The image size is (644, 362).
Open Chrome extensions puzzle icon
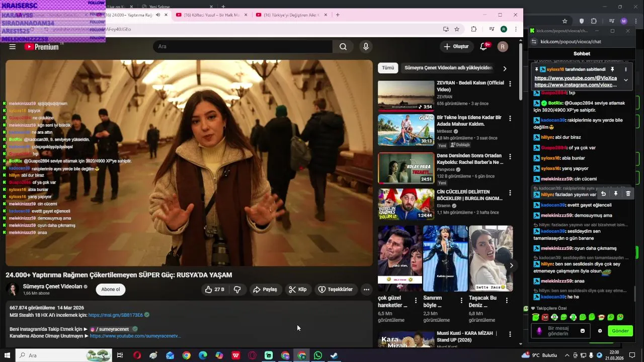[x=473, y=29]
